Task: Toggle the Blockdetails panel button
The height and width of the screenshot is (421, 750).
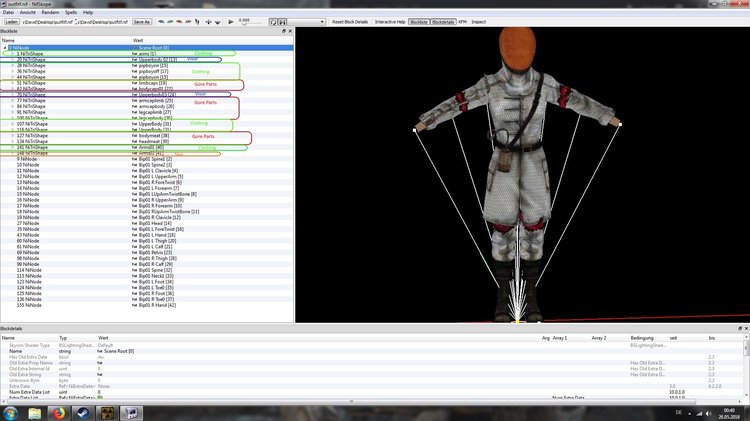Action: [443, 22]
